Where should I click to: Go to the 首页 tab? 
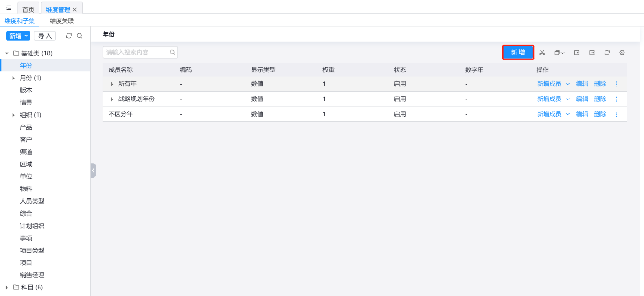point(28,9)
